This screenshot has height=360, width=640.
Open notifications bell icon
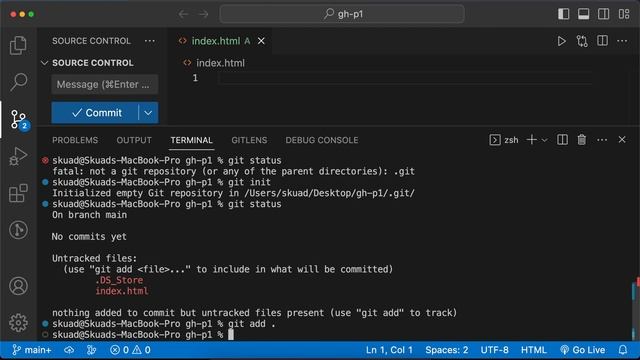click(x=623, y=350)
